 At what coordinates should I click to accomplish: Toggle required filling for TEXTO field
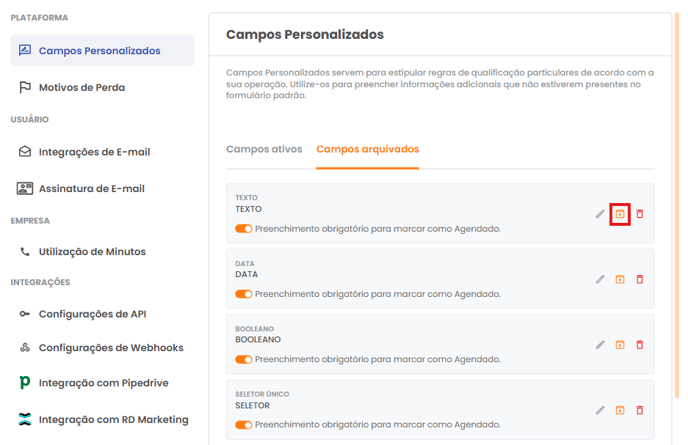point(244,229)
